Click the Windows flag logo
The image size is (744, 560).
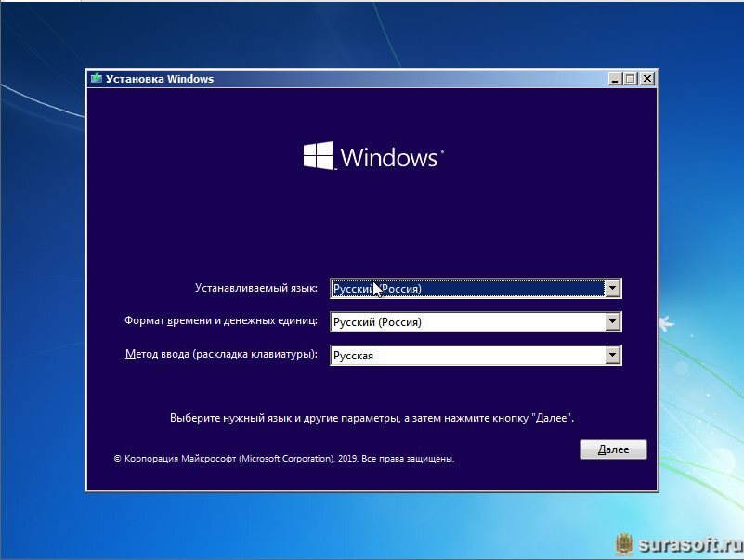pos(319,155)
